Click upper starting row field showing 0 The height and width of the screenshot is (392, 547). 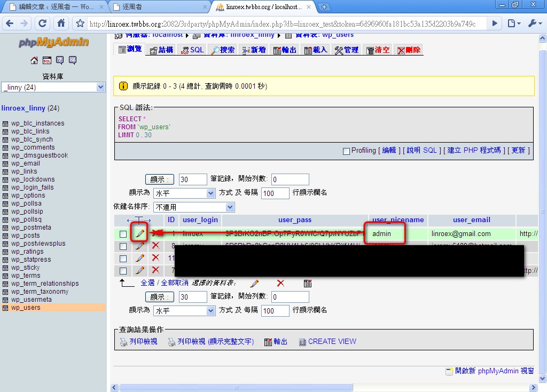coord(290,179)
